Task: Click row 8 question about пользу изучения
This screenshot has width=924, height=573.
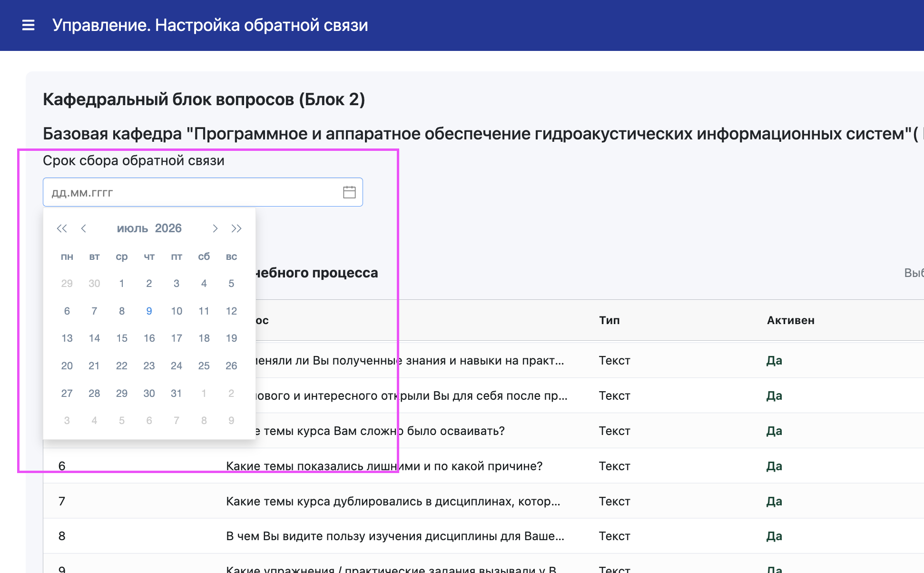Action: (395, 536)
